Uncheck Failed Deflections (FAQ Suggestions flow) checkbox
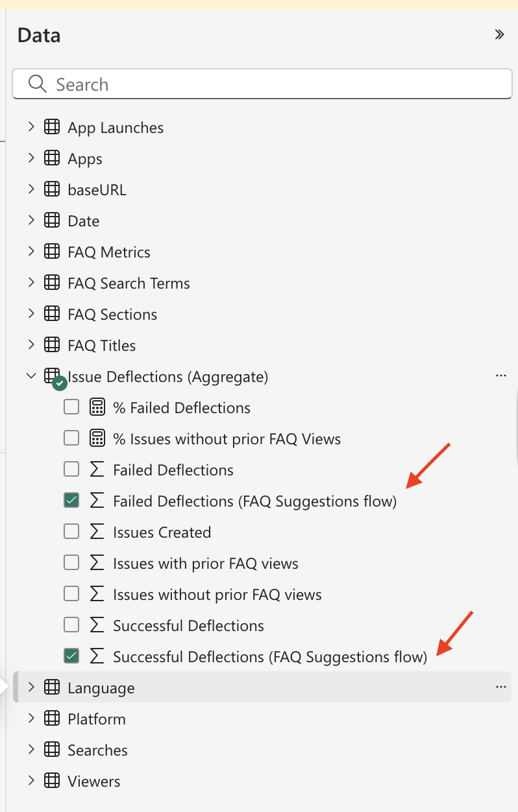 (x=71, y=500)
